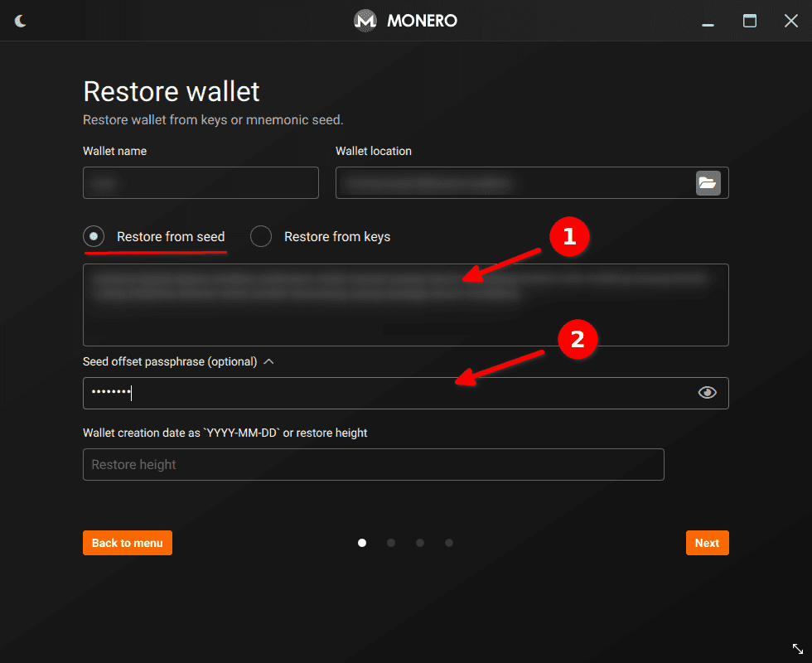Go to the first wizard page dot

coord(362,543)
